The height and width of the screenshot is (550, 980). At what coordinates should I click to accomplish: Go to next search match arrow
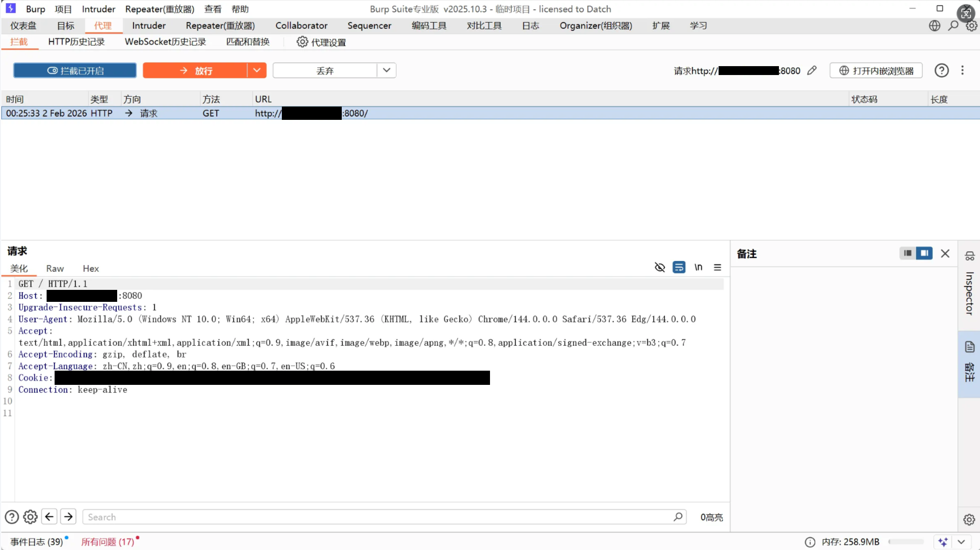tap(68, 517)
